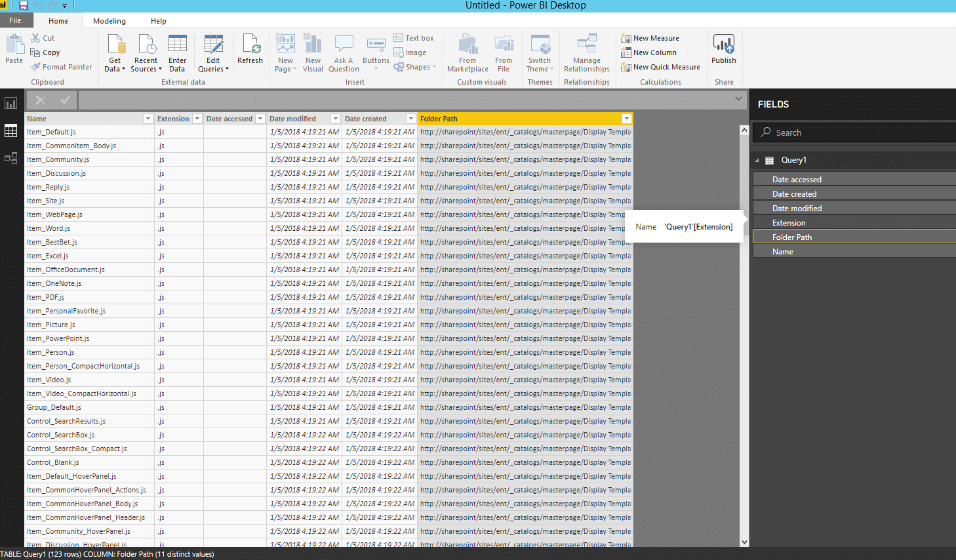Select the Extension field in Fields pane
956x560 pixels.
[x=854, y=223]
